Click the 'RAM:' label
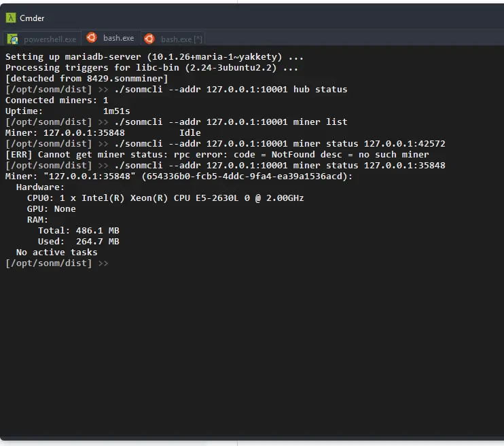 coord(37,220)
